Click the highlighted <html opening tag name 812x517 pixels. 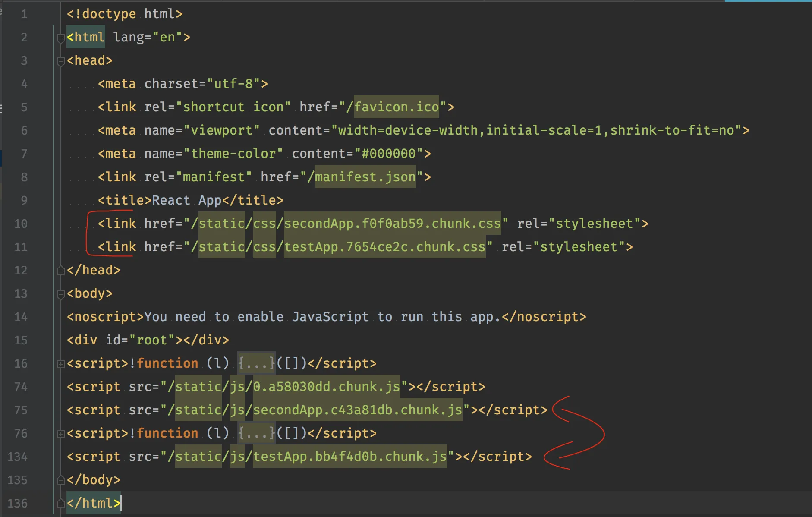pos(86,37)
